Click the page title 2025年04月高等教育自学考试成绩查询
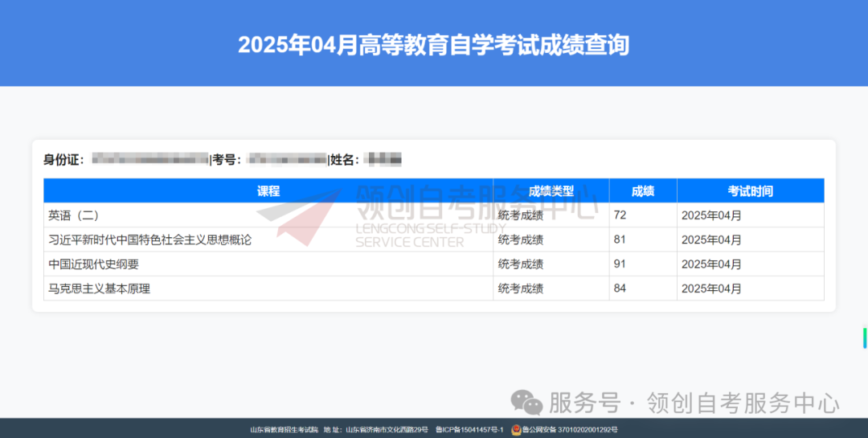The width and height of the screenshot is (868, 438). [433, 45]
